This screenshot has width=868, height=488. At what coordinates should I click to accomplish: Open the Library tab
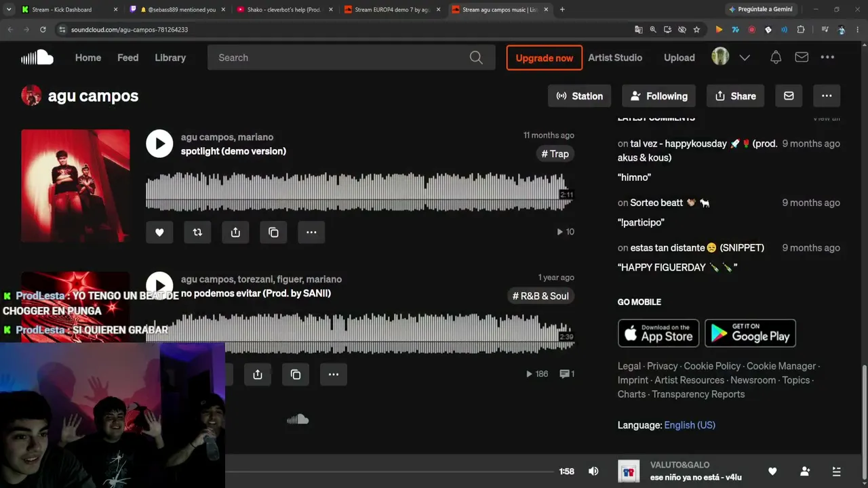click(170, 58)
